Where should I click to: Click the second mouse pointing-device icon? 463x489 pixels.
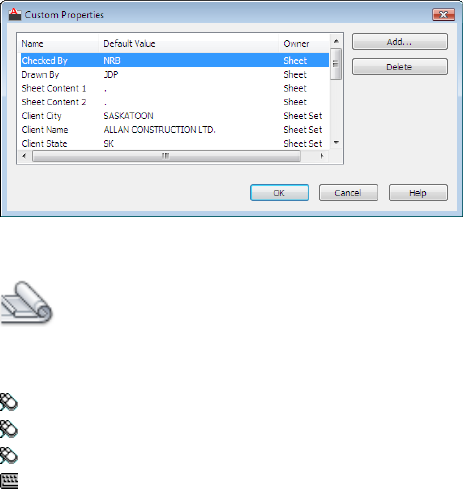[x=9, y=428]
